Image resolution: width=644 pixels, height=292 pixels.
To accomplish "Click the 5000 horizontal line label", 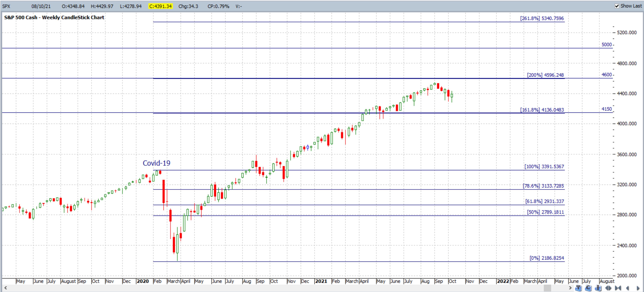I will pos(606,44).
